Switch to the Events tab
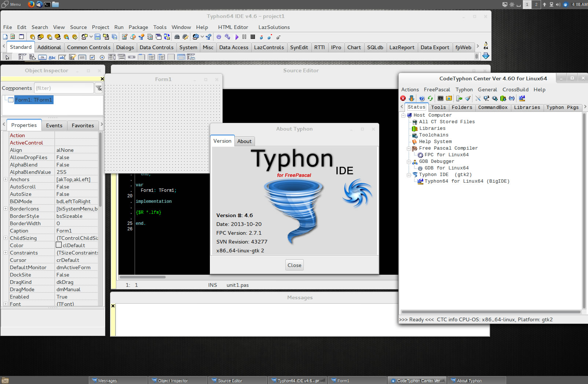Viewport: 588px width, 384px height. (x=54, y=125)
